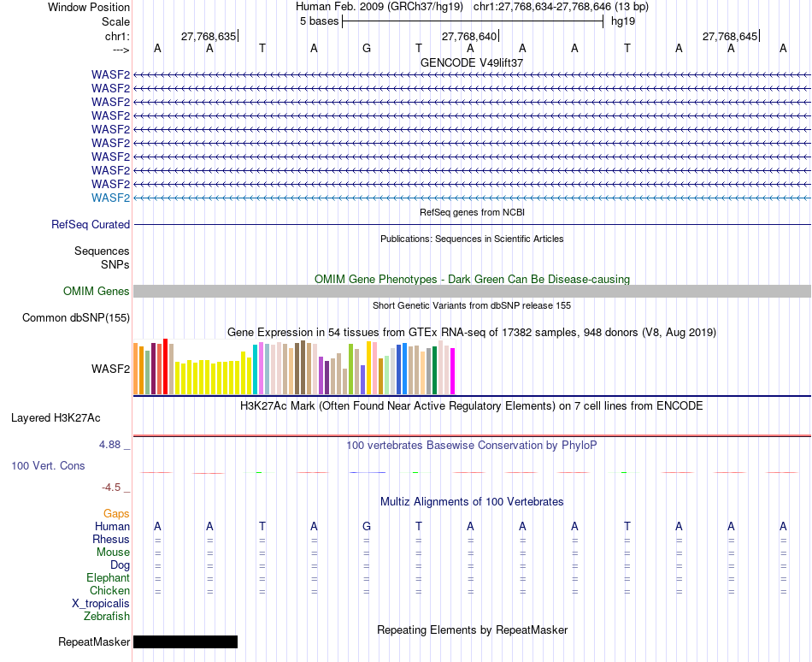The width and height of the screenshot is (812, 662).
Task: Click the Dog species label
Action: tap(120, 565)
